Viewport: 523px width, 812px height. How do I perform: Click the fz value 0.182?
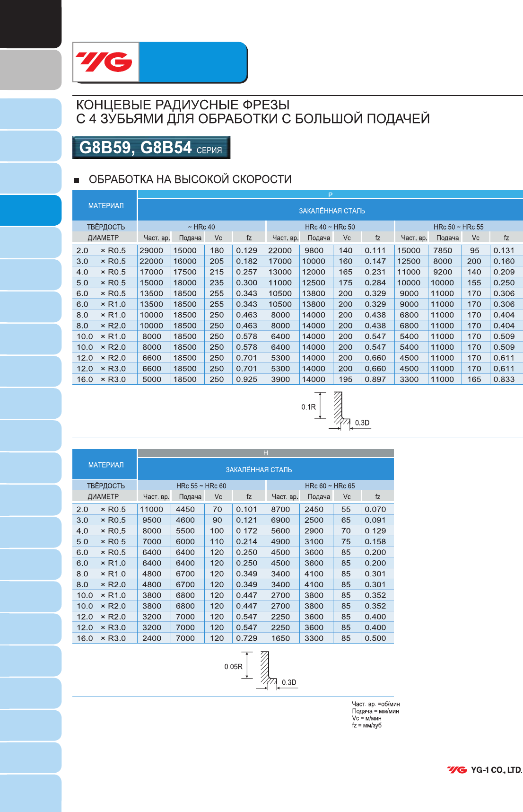click(x=247, y=261)
